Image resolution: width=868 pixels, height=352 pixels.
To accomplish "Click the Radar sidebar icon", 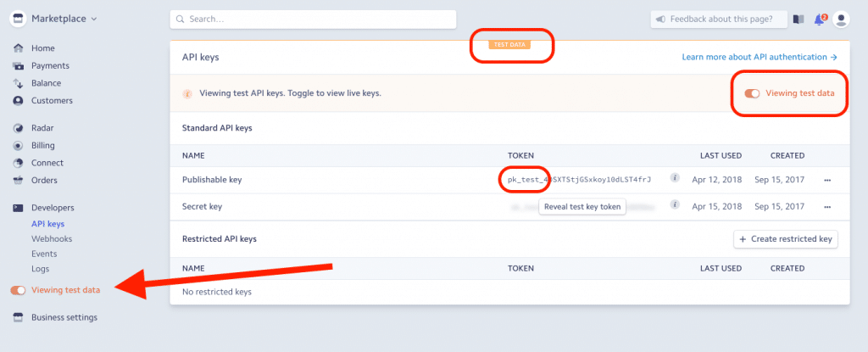I will click(19, 128).
